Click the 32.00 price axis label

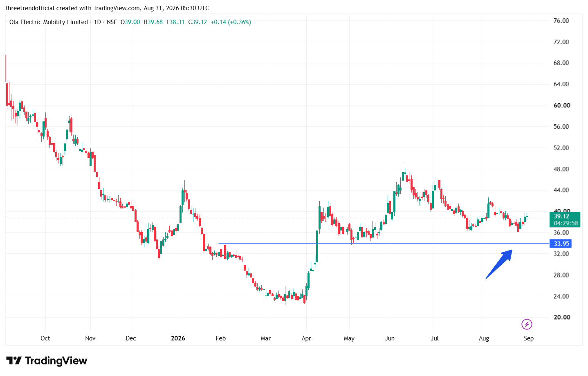561,254
